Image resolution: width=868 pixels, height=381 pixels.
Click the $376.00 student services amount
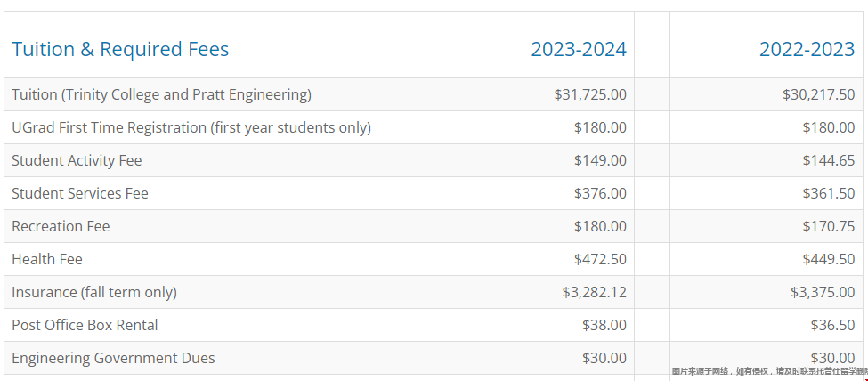coord(600,193)
